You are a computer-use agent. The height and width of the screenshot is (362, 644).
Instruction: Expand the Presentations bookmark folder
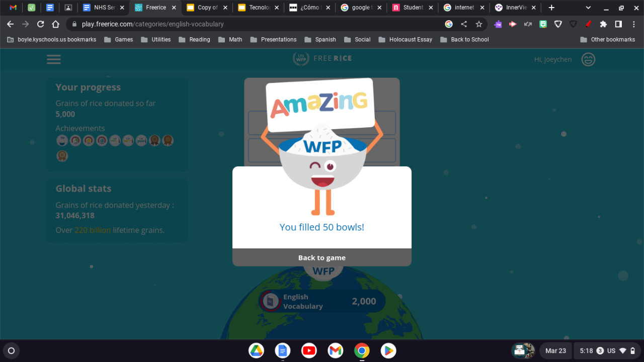273,39
